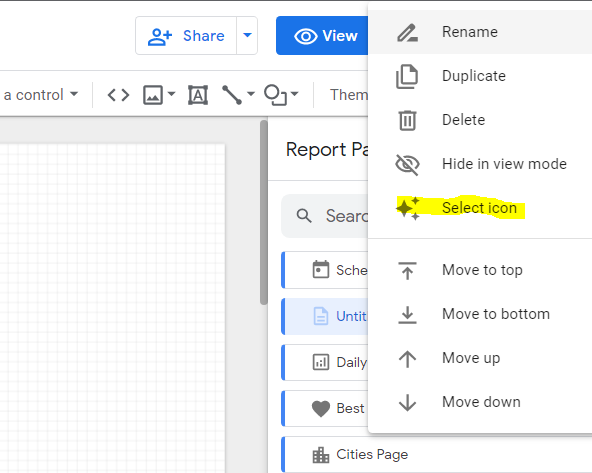Viewport: 592px width, 473px height.
Task: Click the Move up arrow icon
Action: (x=407, y=359)
